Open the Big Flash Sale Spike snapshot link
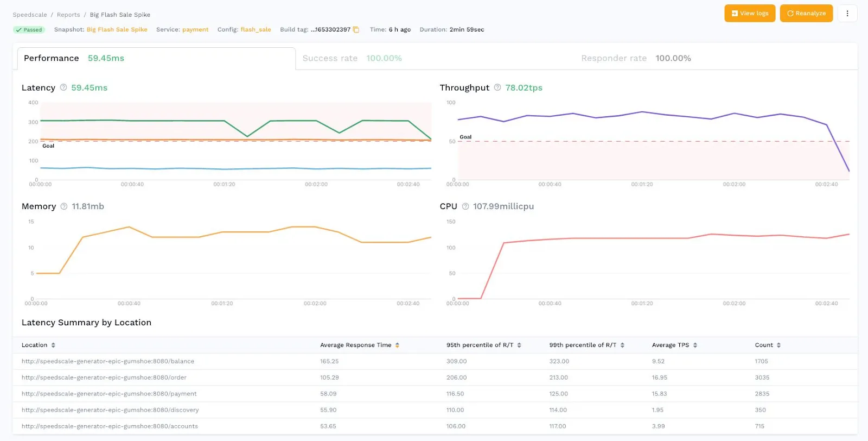The height and width of the screenshot is (441, 868). point(117,30)
